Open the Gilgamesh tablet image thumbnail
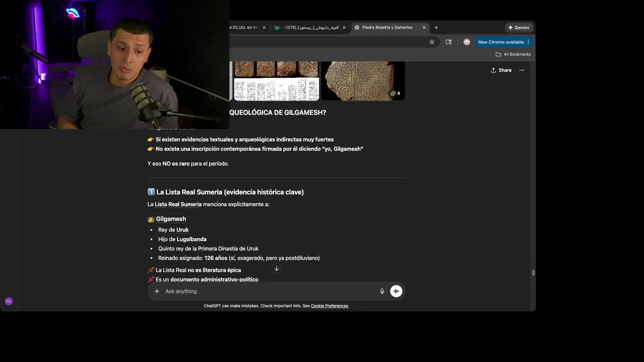The height and width of the screenshot is (362, 644). (363, 81)
